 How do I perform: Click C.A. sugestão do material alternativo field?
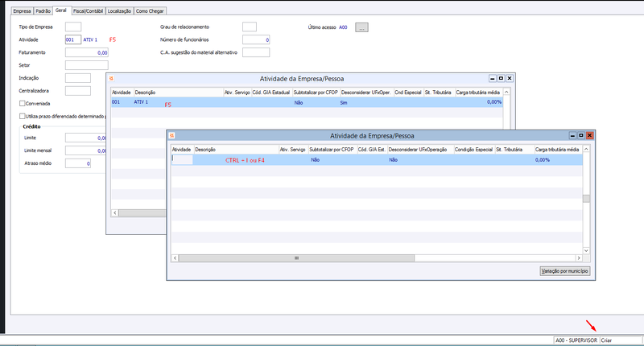256,52
